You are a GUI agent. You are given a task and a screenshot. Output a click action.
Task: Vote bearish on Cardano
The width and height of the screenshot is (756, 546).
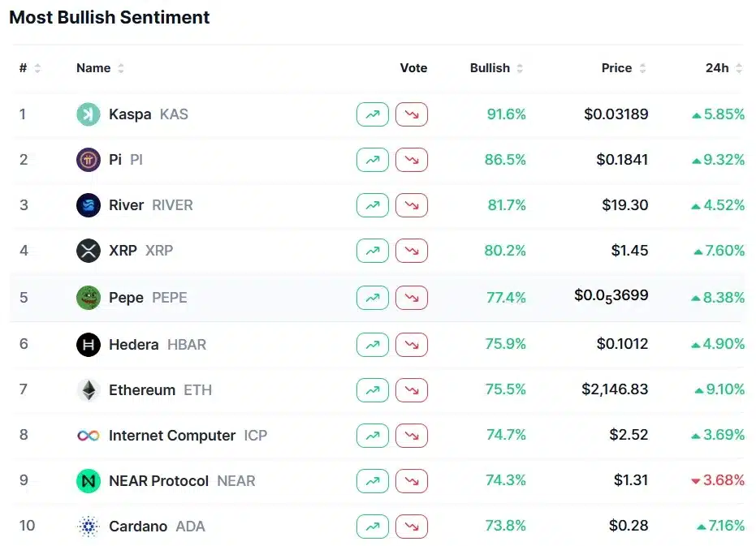[412, 527]
